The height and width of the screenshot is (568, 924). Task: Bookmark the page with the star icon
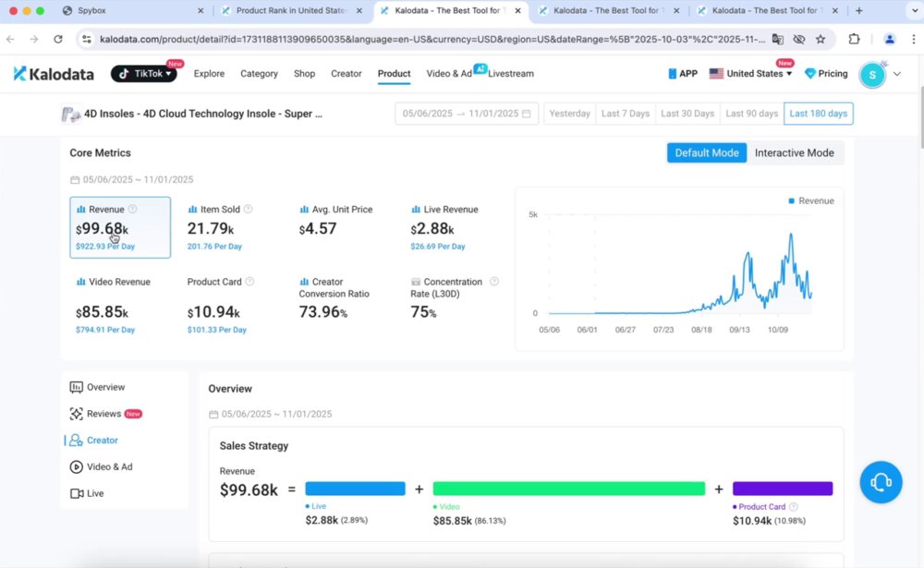tap(821, 40)
